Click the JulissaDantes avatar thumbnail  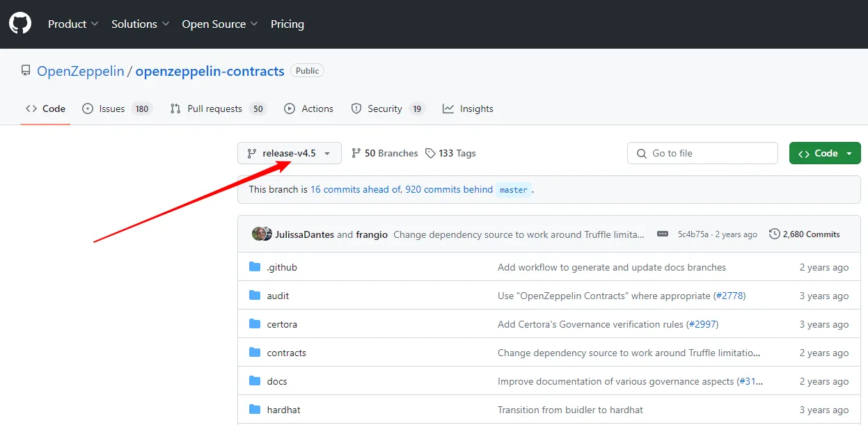(260, 234)
